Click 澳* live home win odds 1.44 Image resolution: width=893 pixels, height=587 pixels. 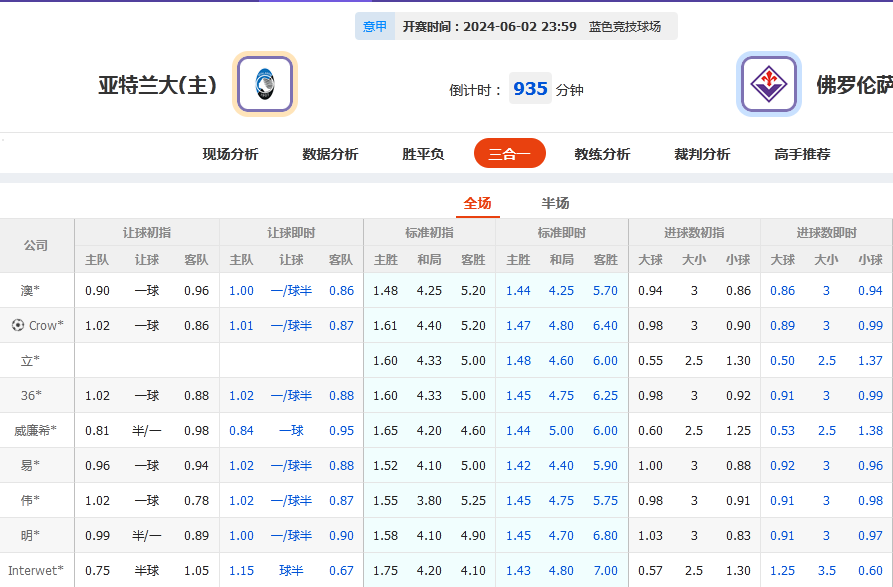[518, 289]
